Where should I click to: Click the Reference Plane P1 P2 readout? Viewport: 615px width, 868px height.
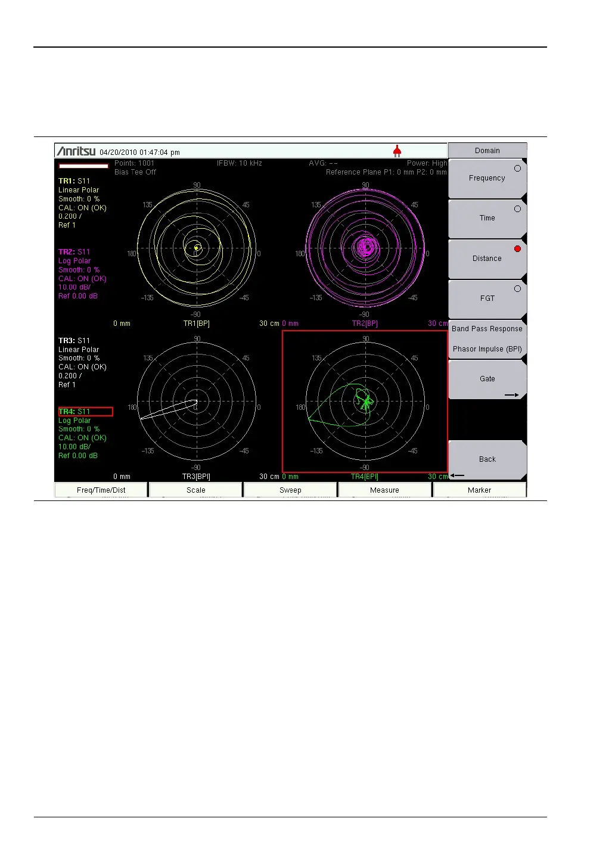pos(386,172)
